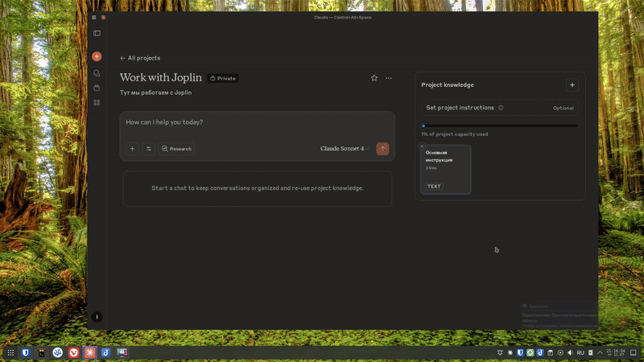
Task: Expand hidden system tray icons
Action: click(600, 352)
